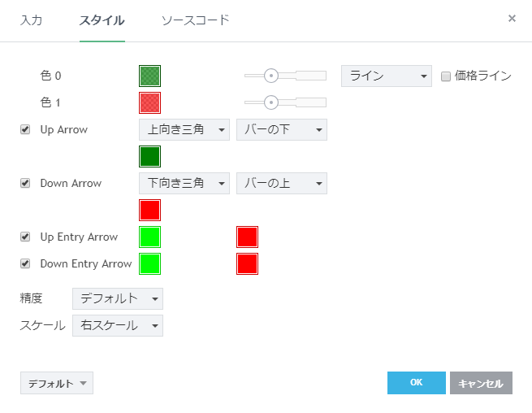Uncheck the Up Arrow checkbox
The height and width of the screenshot is (413, 532).
25,129
